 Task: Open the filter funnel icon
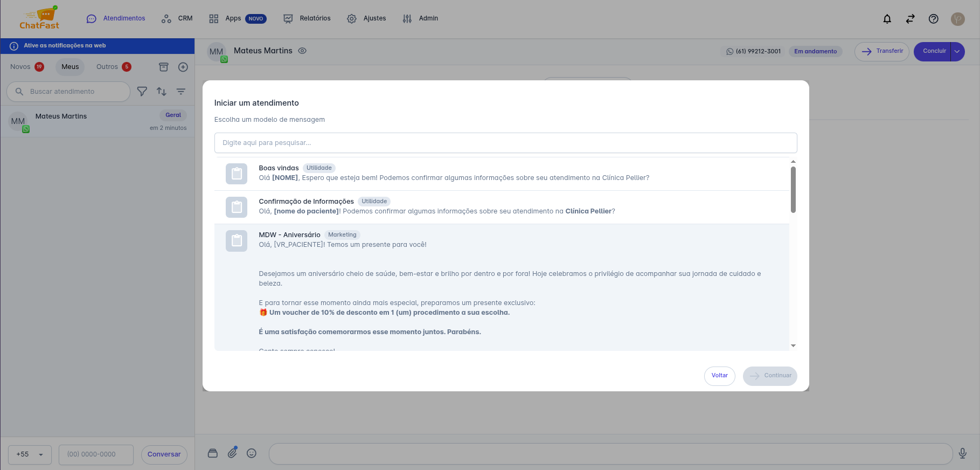(x=142, y=92)
